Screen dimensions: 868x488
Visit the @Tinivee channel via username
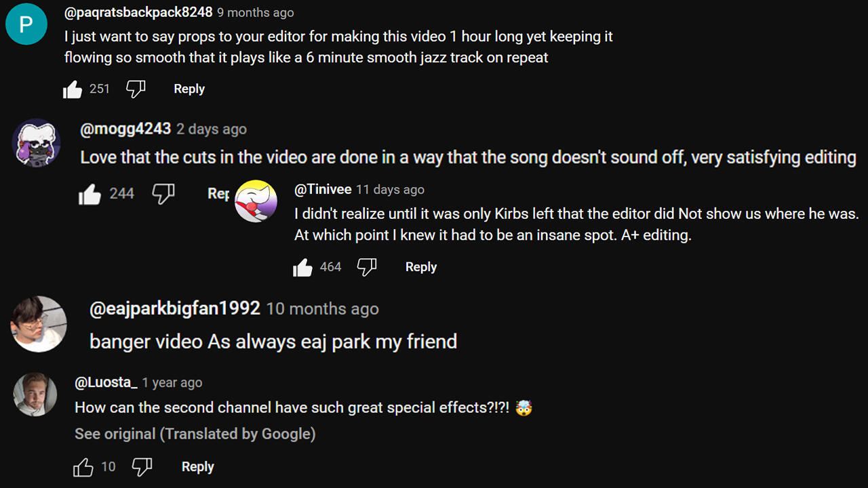pos(323,190)
